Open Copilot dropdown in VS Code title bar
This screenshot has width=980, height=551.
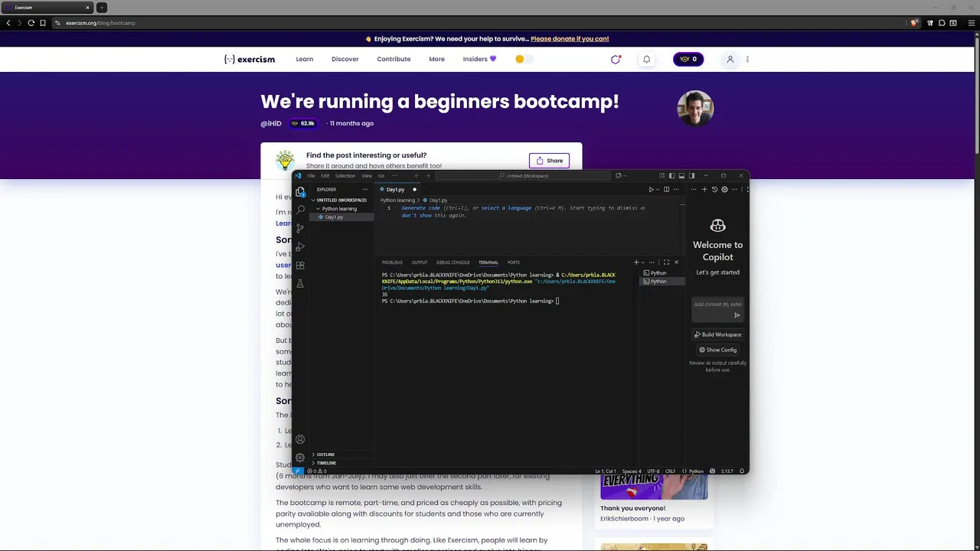(x=625, y=176)
